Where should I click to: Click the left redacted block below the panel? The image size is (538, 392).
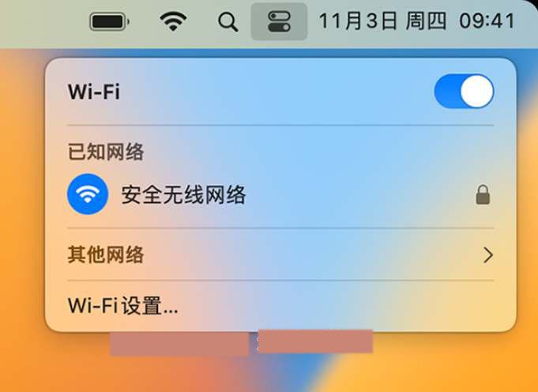(179, 344)
